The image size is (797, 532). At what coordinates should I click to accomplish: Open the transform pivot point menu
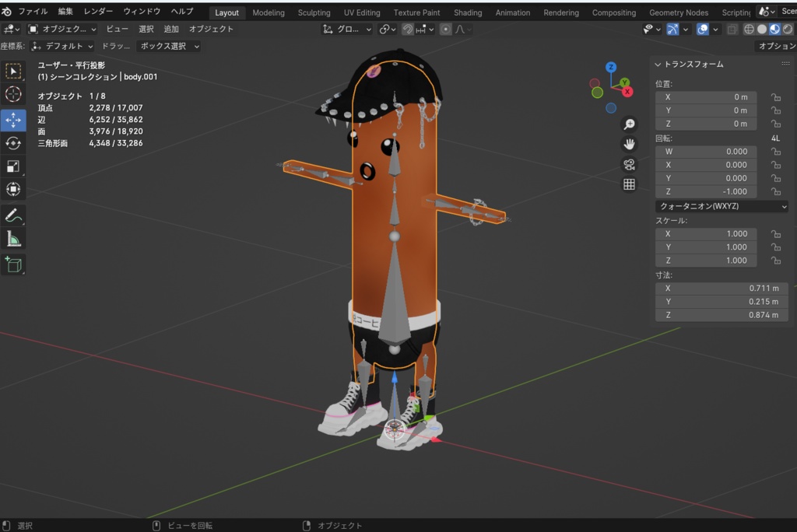pyautogui.click(x=388, y=30)
